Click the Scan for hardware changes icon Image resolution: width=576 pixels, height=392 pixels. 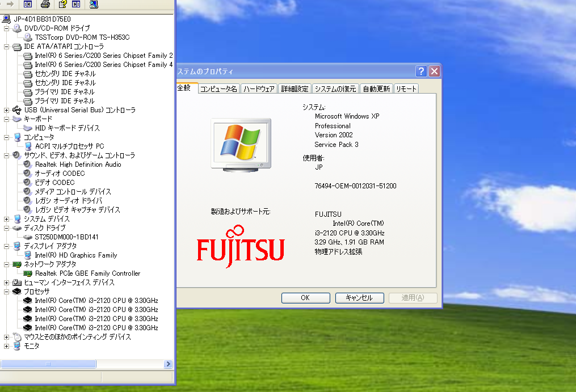(x=94, y=4)
